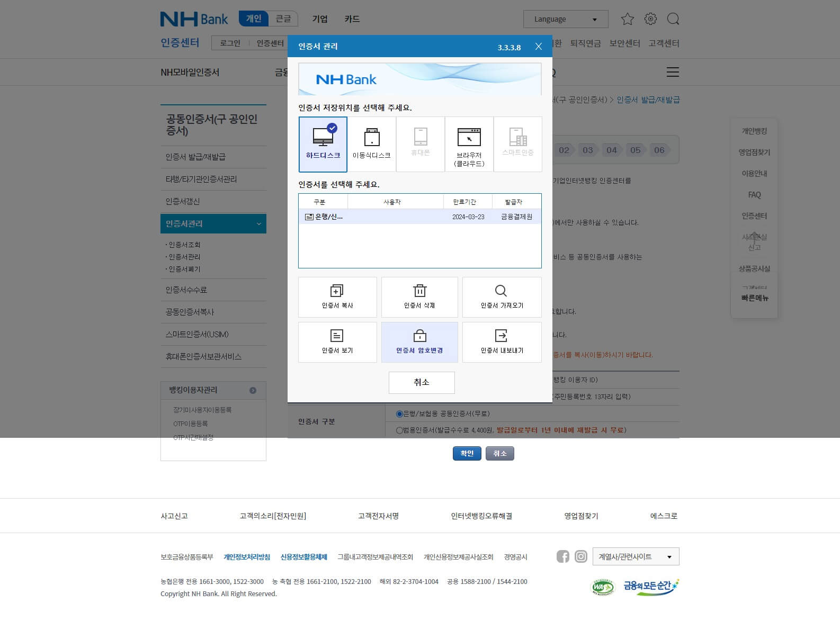Screen dimensions: 840x621
Task: Click 개인뱅킹 in right quick menu
Action: (754, 131)
